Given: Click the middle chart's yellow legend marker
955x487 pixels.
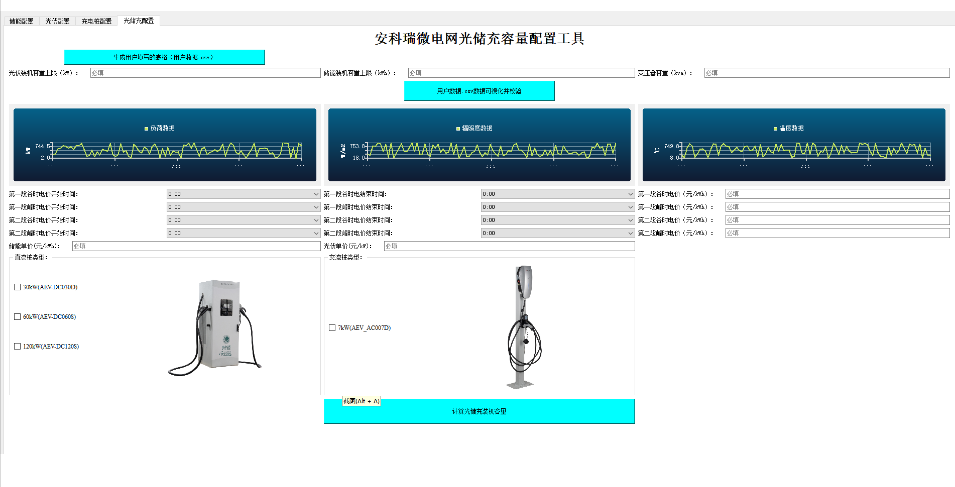Looking at the screenshot, I should click(457, 128).
